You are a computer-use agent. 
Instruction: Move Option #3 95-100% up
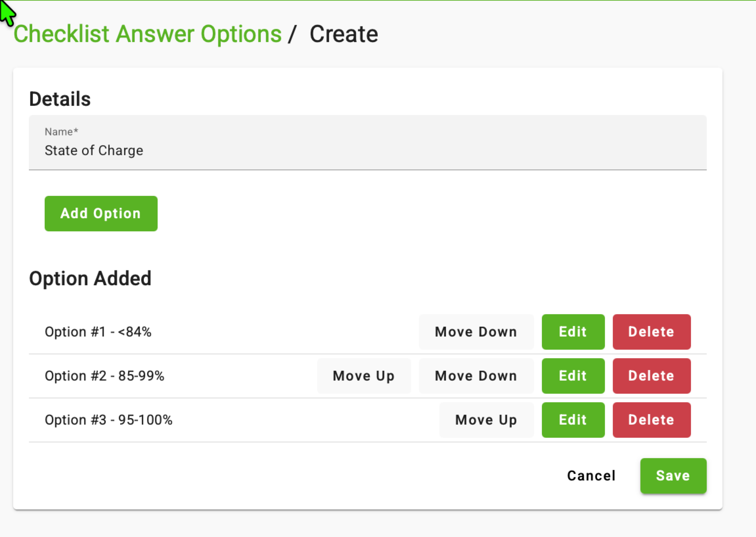tap(486, 420)
